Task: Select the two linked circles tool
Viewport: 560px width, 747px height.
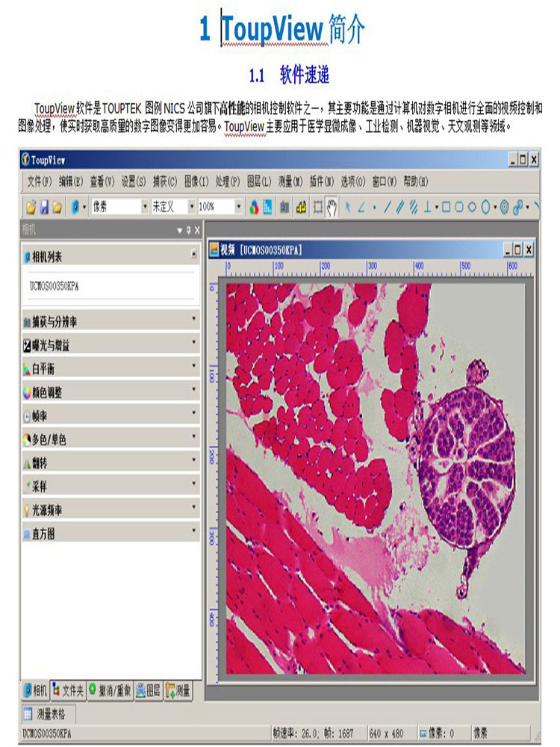Action: [517, 207]
